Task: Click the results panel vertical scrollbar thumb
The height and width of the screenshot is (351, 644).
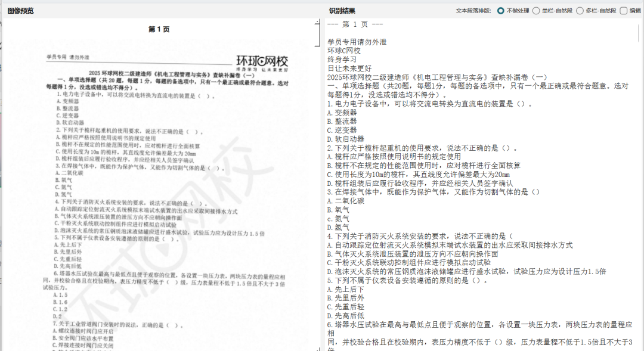Action: pos(639,32)
